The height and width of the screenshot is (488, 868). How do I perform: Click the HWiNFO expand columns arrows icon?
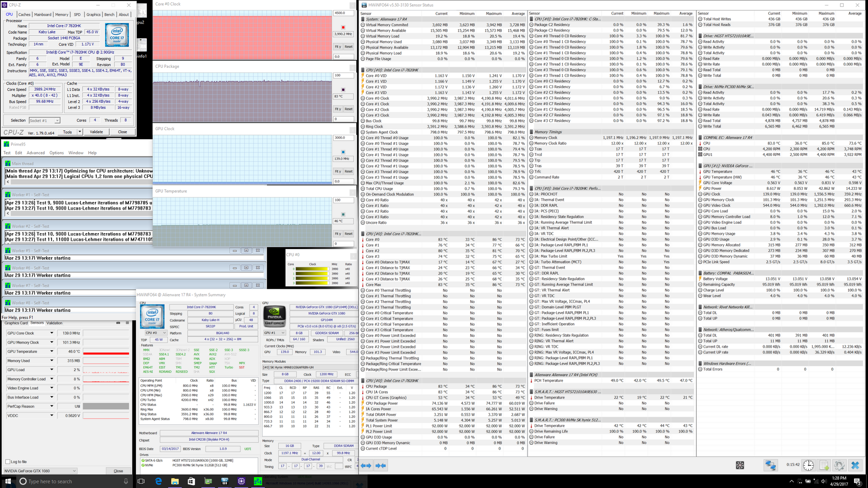(x=366, y=465)
